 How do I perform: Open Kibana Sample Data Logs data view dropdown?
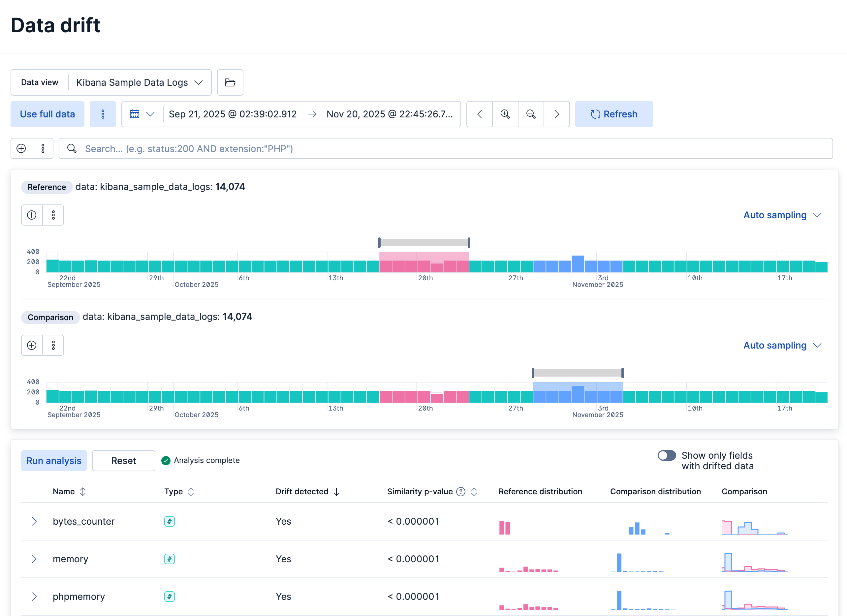coord(140,82)
